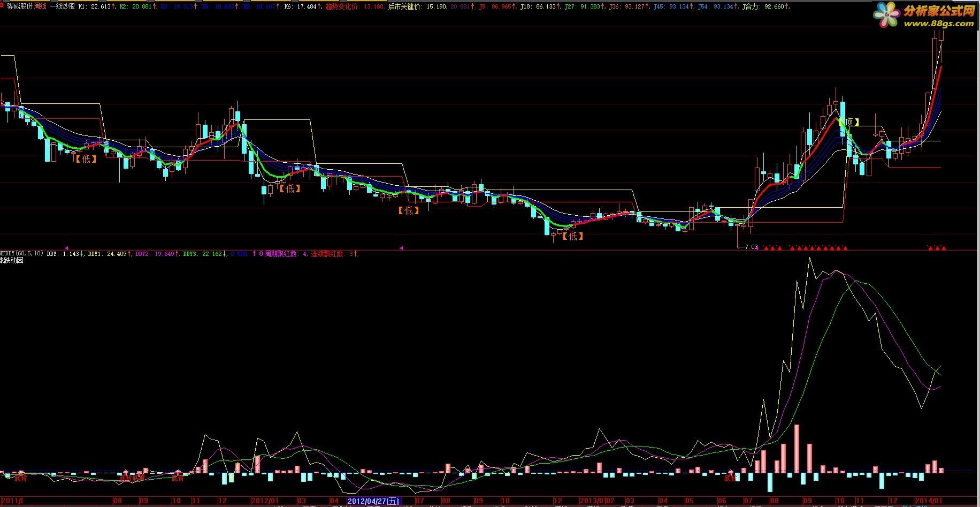Viewport: 980px width, 507px height.
Task: Click the 涨跌动因 label
Action: coord(12,260)
